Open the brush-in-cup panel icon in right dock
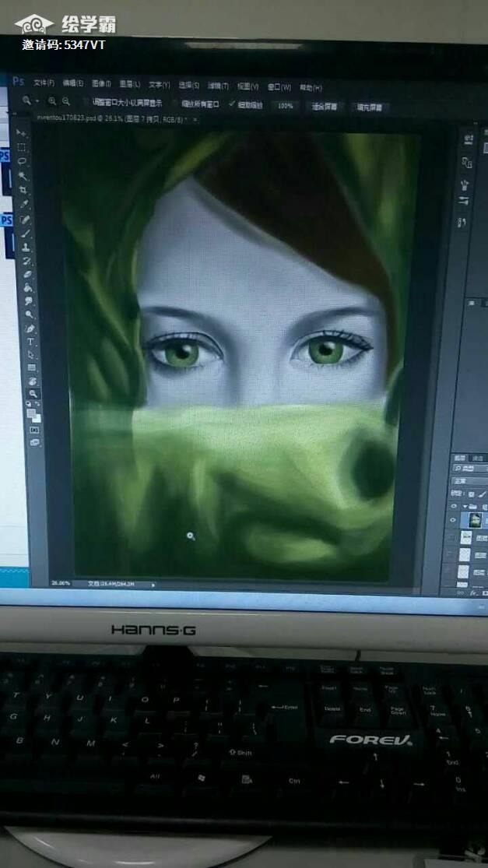This screenshot has width=488, height=868. pyautogui.click(x=464, y=184)
